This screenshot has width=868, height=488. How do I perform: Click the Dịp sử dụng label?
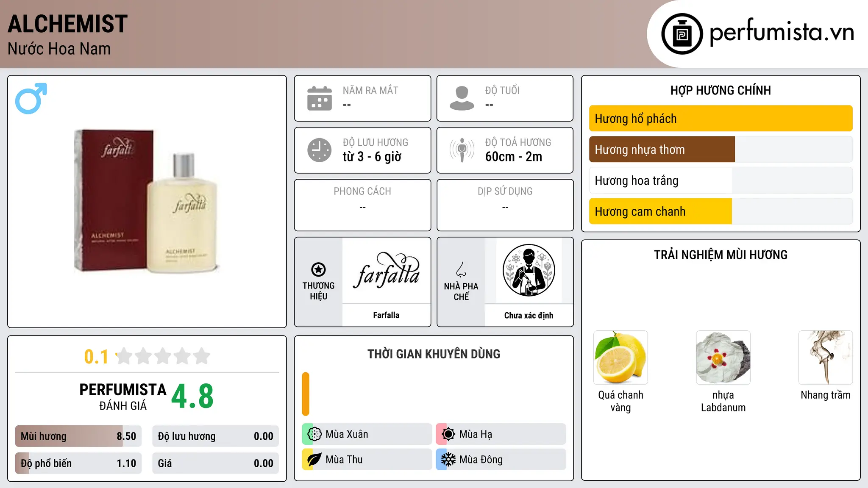tap(505, 191)
